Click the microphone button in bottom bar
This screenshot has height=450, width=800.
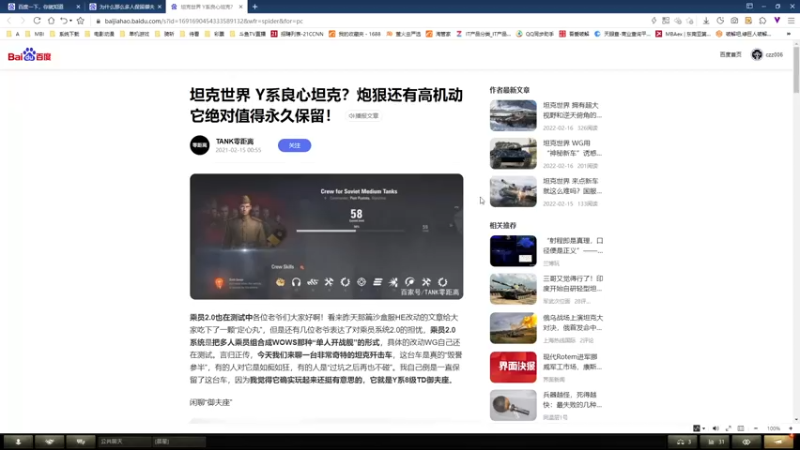[18, 441]
